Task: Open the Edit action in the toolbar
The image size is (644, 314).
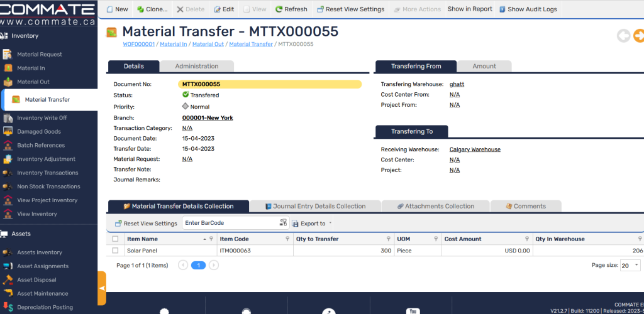Action: coord(225,9)
